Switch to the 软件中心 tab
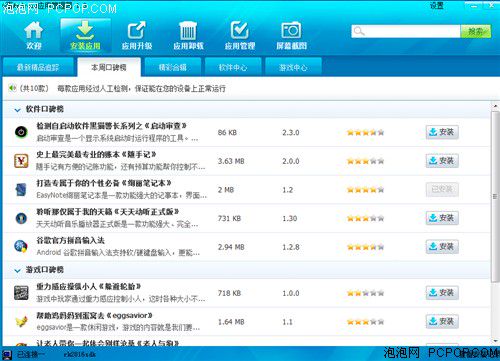500x361 pixels. [233, 67]
